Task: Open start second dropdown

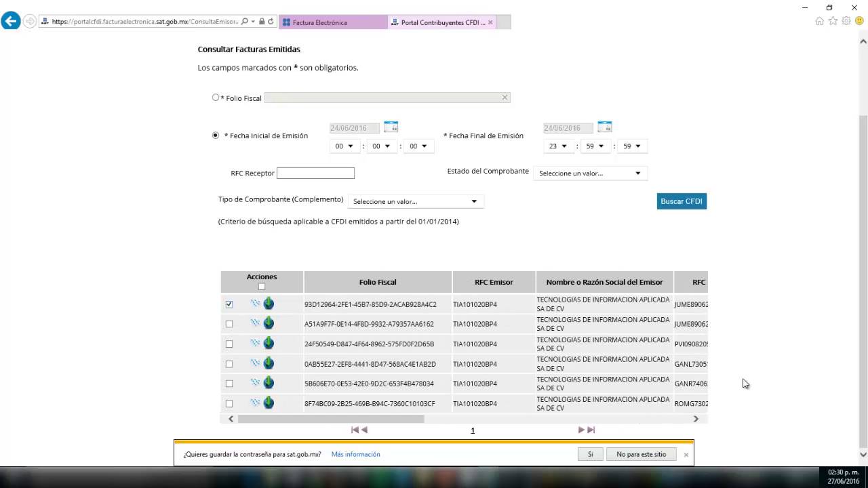Action: click(x=418, y=146)
